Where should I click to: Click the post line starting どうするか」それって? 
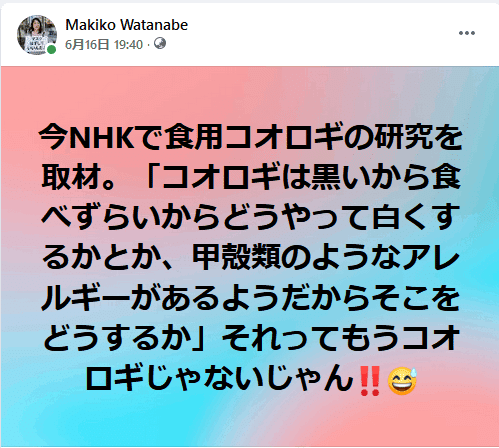click(251, 338)
